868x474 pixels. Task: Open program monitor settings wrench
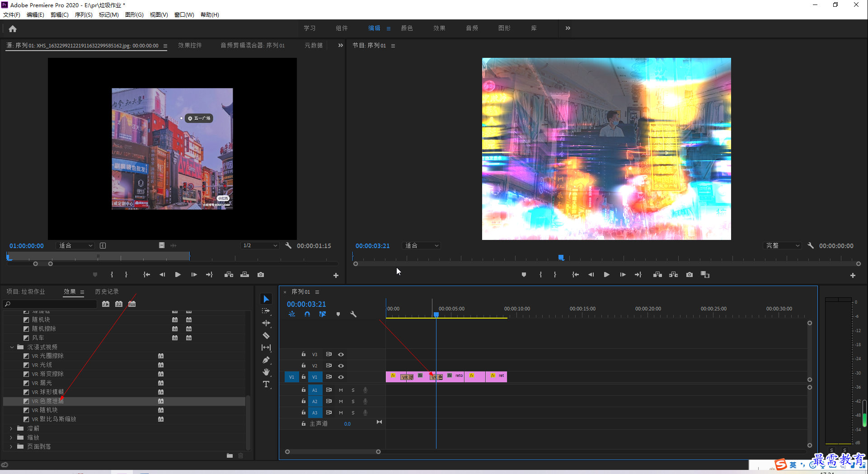point(811,246)
